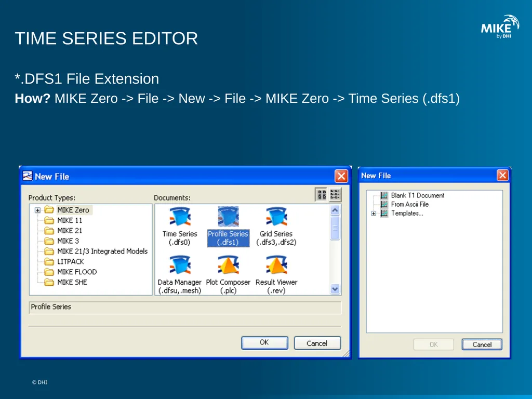Select the Result Viewer (.rev) icon

[x=276, y=275]
